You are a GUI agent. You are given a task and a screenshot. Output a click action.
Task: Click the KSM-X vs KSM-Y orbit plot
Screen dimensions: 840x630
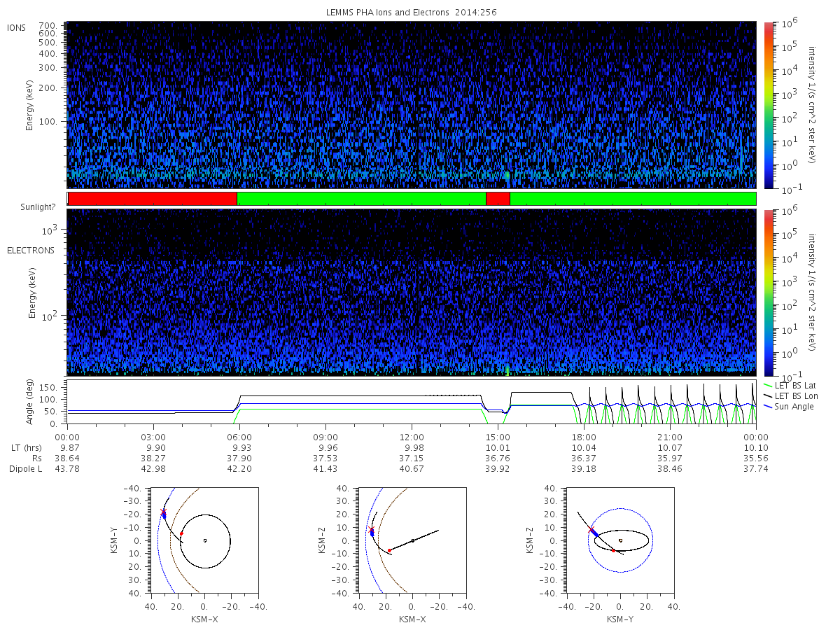204,540
